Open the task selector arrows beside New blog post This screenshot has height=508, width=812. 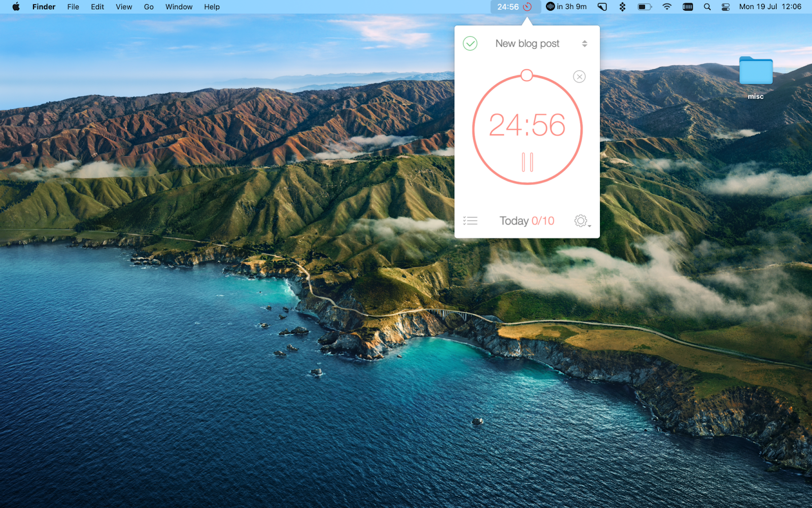click(585, 44)
